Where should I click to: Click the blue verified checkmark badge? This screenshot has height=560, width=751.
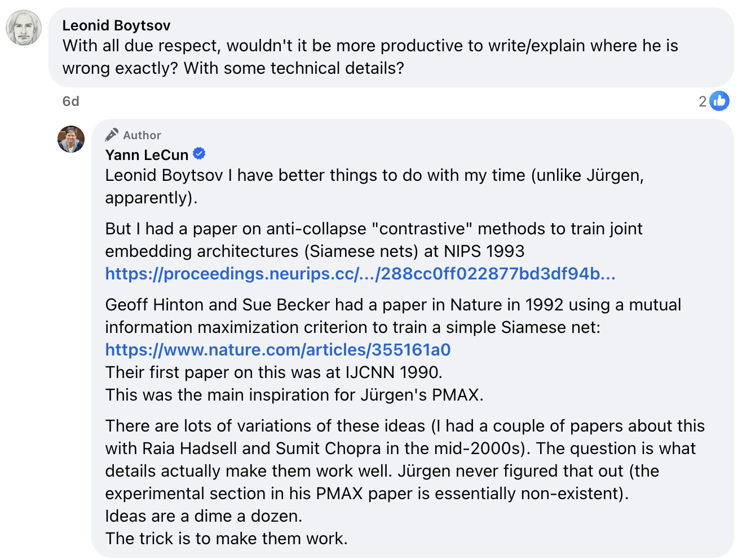pyautogui.click(x=199, y=153)
